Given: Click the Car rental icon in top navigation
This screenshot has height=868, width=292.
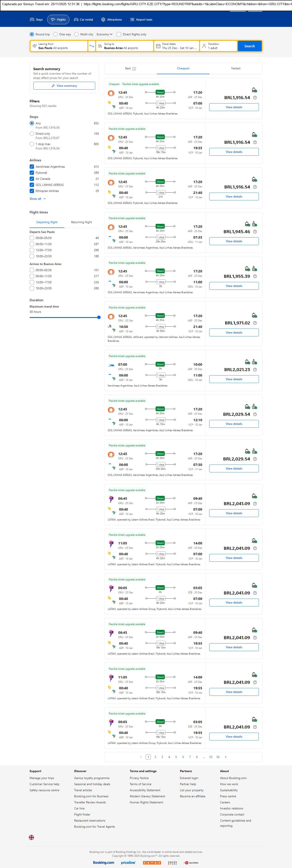Looking at the screenshot, I should coord(76,20).
